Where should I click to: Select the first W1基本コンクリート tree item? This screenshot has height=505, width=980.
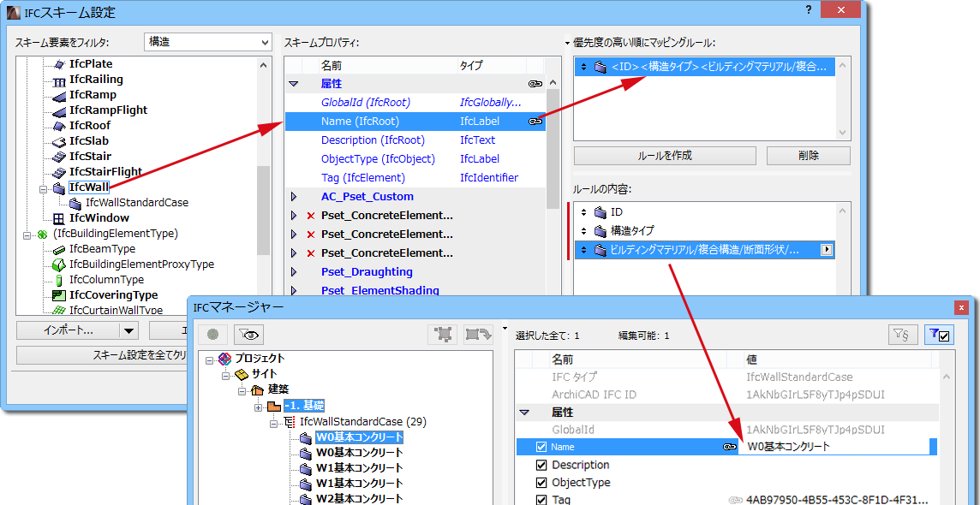360,467
